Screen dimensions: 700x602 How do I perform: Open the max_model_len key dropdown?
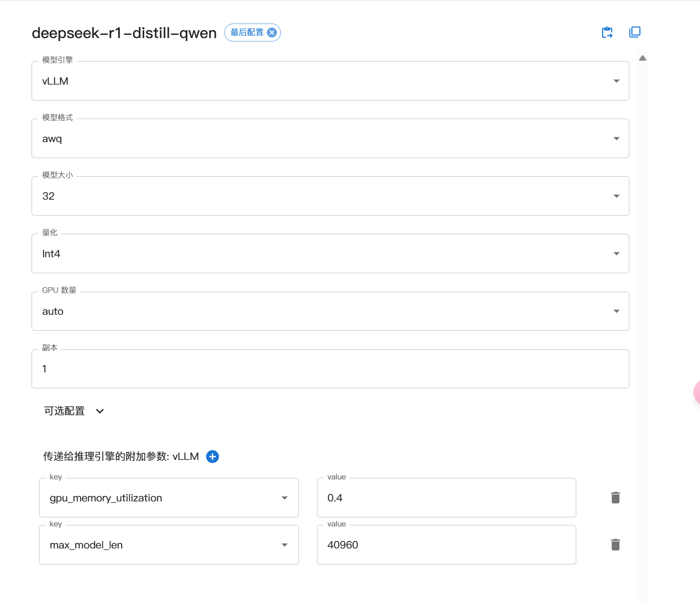(169, 545)
